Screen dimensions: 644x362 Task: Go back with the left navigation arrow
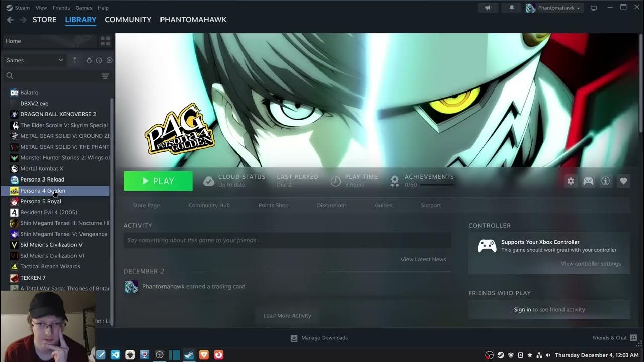point(10,20)
